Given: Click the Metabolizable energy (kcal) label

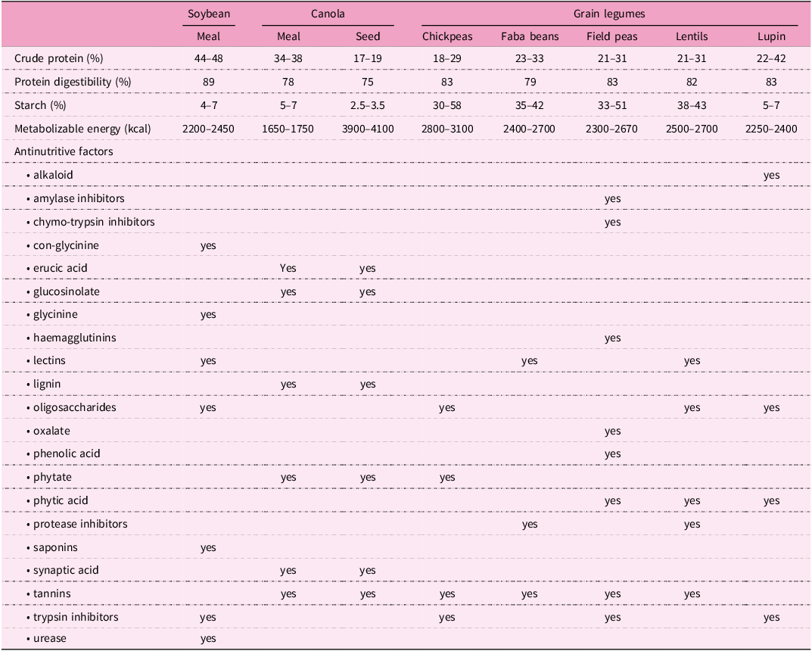Looking at the screenshot, I should click(82, 129).
